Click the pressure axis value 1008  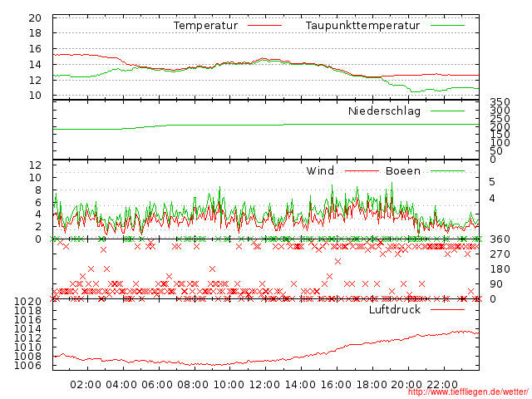pos(27,357)
